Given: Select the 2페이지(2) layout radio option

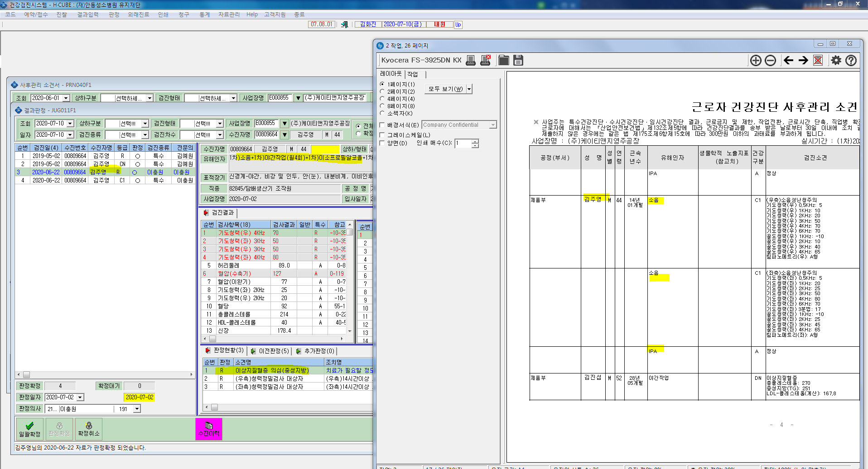Looking at the screenshot, I should pos(382,91).
